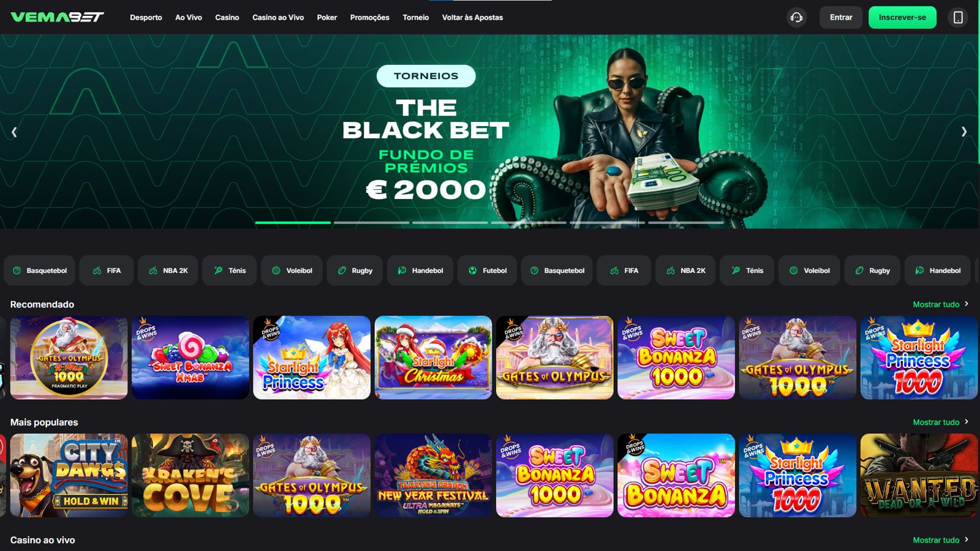The width and height of the screenshot is (980, 551).
Task: Expand Mostrar tudo for Recomendado
Action: coord(941,304)
